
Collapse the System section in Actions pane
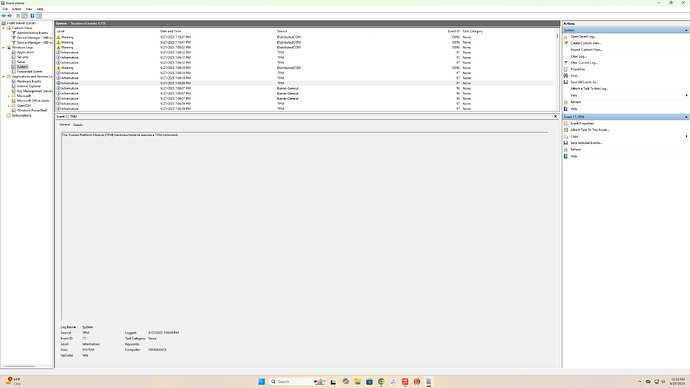686,30
